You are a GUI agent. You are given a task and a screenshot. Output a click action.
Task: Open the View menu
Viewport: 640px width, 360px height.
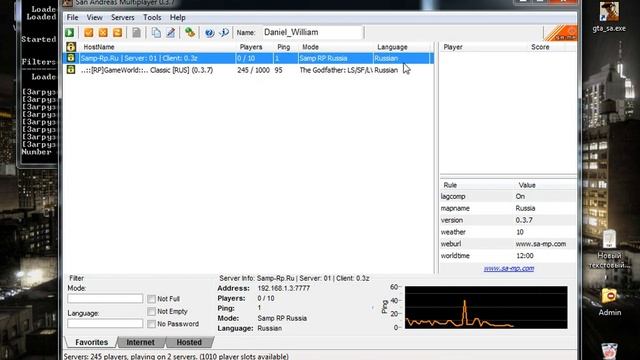94,18
